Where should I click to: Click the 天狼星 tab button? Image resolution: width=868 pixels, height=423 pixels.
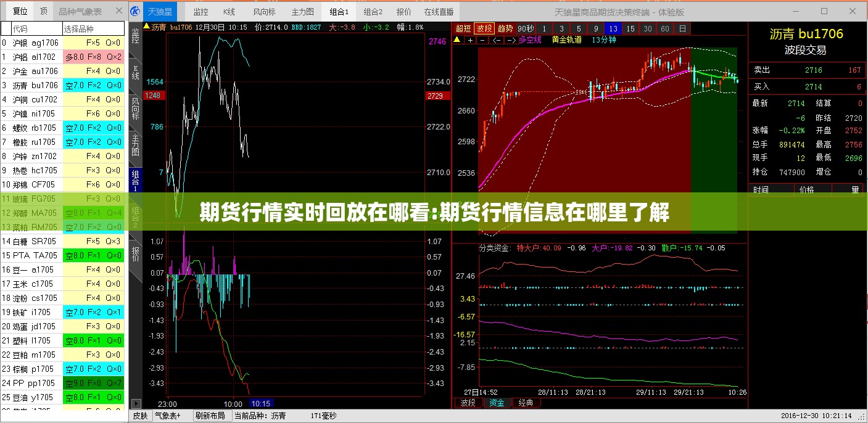click(160, 11)
